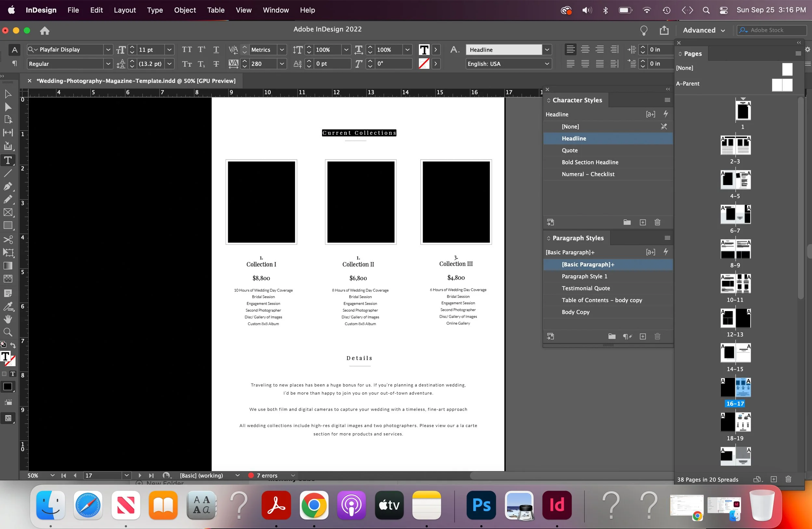812x529 pixels.
Task: Apply the Bold Section Headline character style
Action: pos(608,162)
